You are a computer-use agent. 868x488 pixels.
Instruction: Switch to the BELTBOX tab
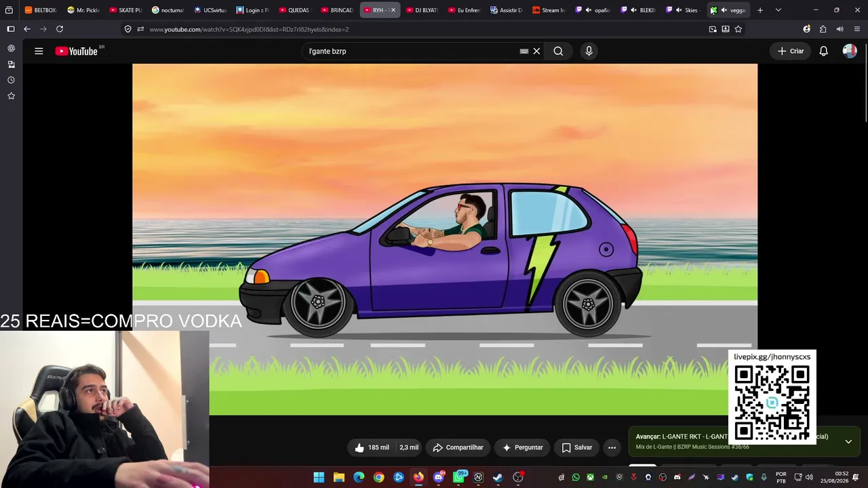point(40,10)
